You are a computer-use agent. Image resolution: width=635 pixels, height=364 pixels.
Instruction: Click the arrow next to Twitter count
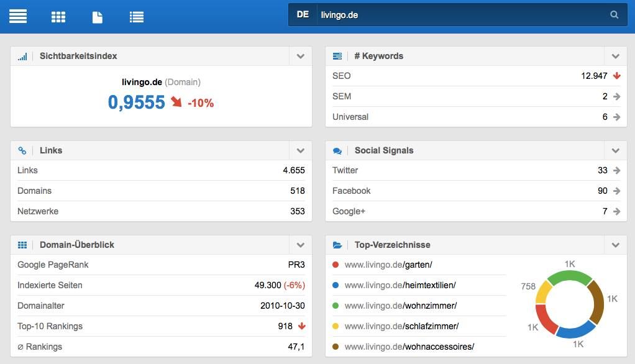pyautogui.click(x=616, y=170)
